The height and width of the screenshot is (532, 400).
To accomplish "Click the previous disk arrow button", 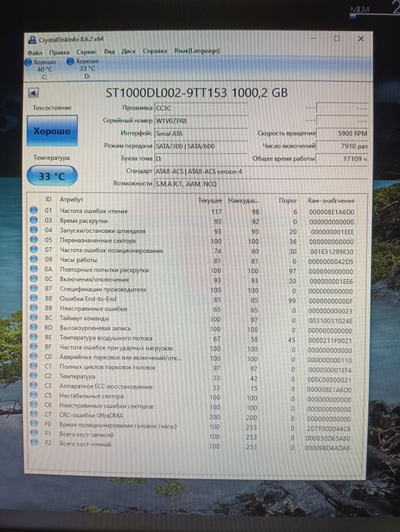I will pyautogui.click(x=34, y=93).
